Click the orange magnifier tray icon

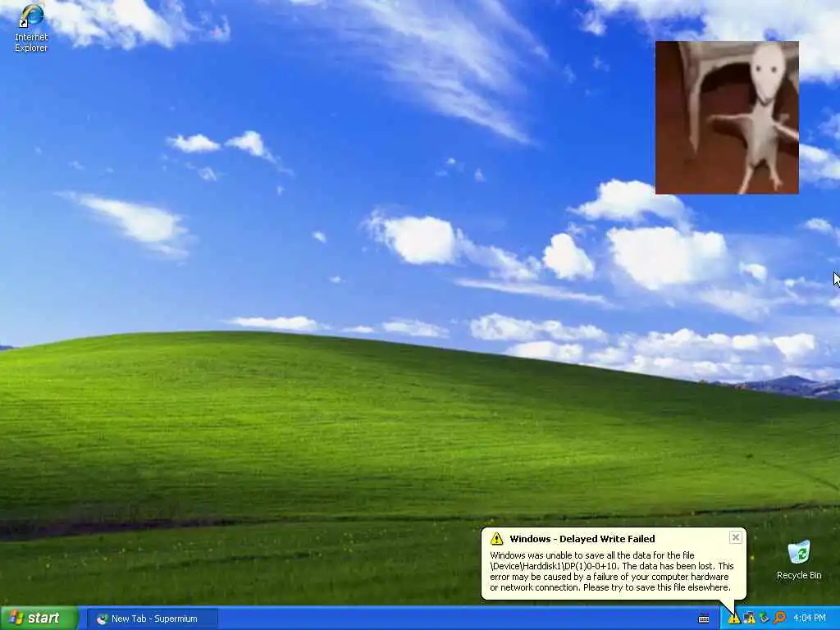pyautogui.click(x=779, y=619)
